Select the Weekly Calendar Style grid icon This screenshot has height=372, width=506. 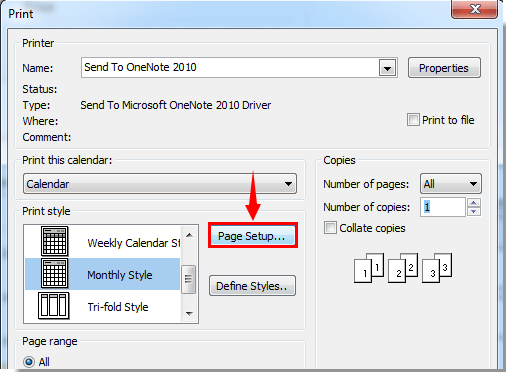(55, 241)
